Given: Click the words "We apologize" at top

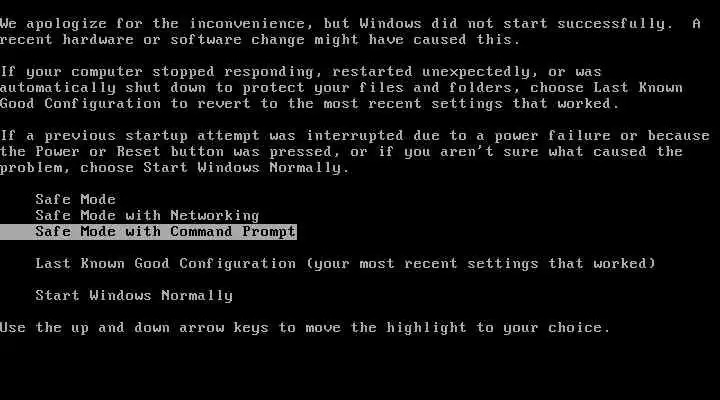Looking at the screenshot, I should [53, 23].
